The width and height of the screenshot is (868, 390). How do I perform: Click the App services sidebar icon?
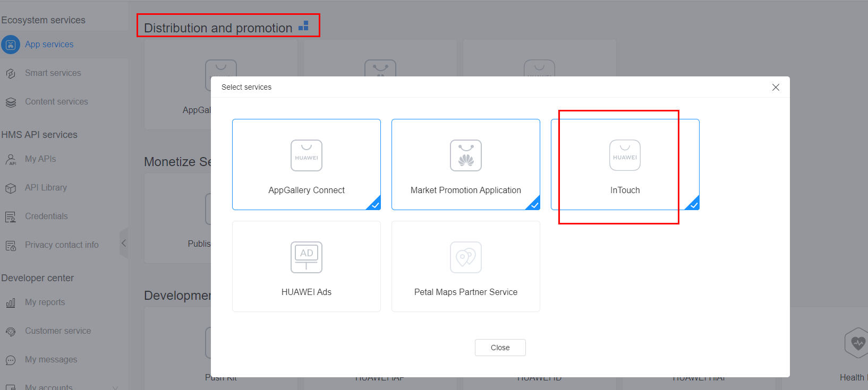click(11, 45)
